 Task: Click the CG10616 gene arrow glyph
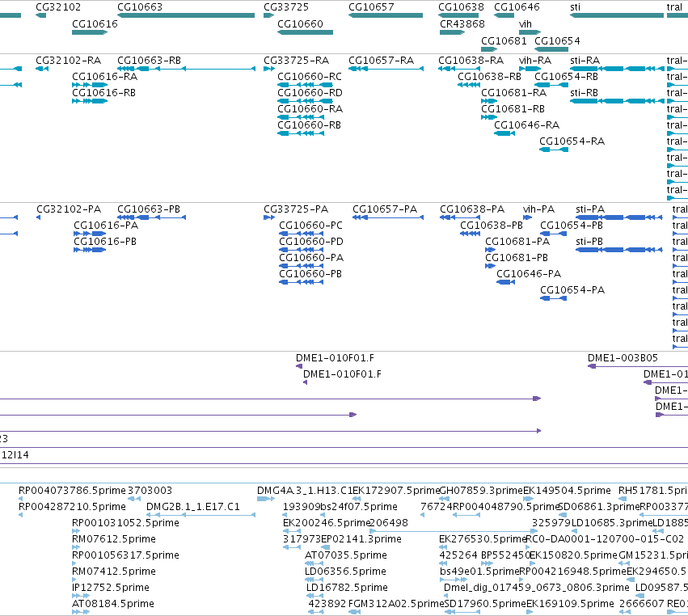click(x=90, y=32)
